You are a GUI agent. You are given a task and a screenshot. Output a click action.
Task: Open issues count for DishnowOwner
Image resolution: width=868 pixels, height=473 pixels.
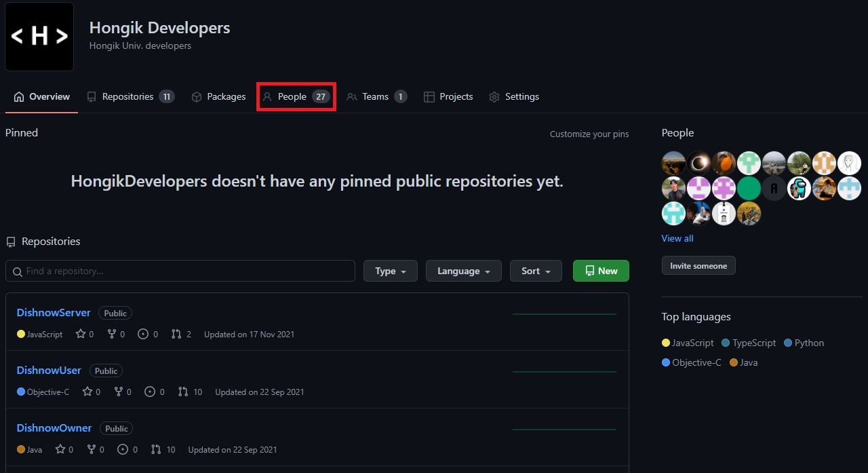(127, 449)
